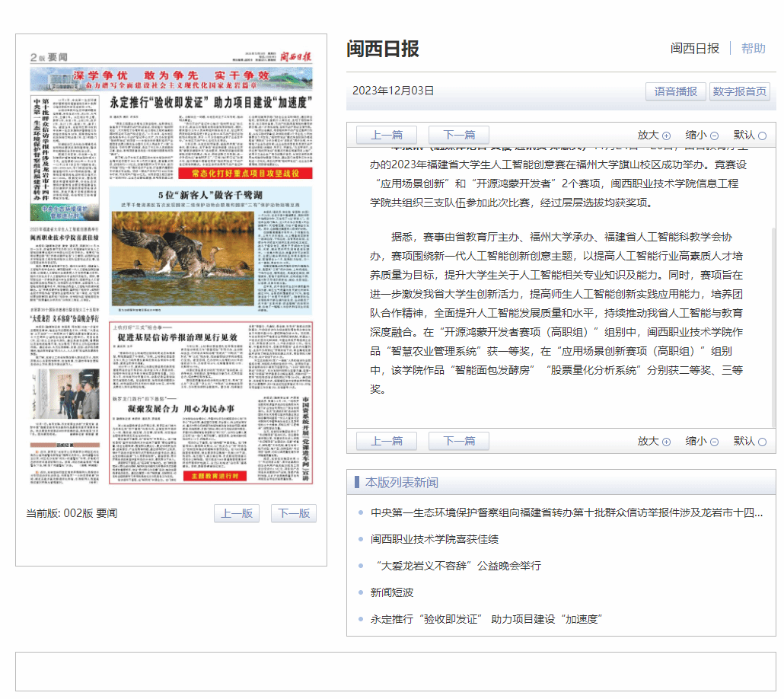Click the article text vertical scrollbar
Viewport: 784px width, 699px height.
tap(773, 327)
